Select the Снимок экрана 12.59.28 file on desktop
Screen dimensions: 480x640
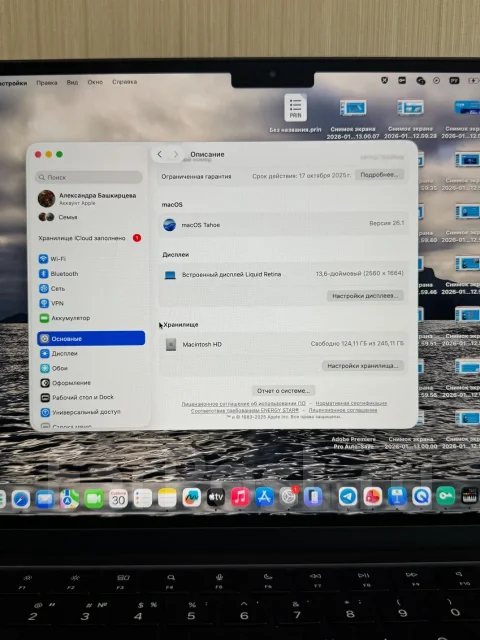(x=410, y=119)
